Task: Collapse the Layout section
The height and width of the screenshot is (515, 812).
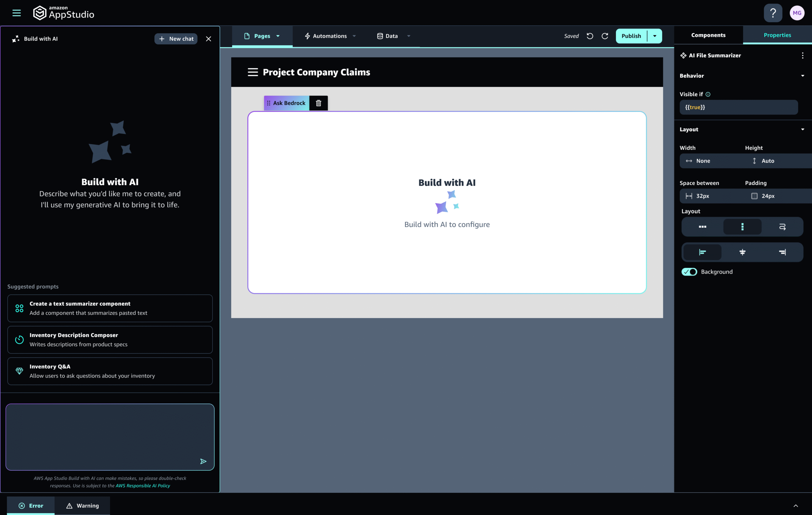Action: [802, 129]
